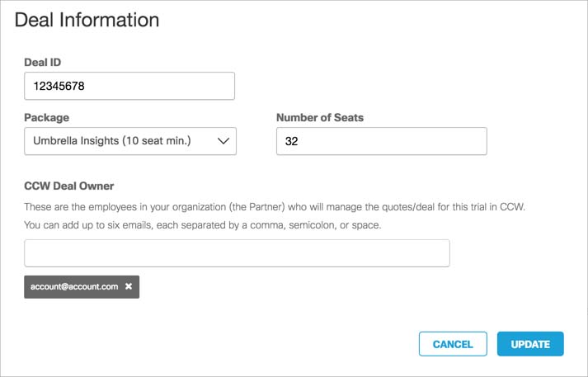
Task: Click the Package field label
Action: [x=47, y=117]
